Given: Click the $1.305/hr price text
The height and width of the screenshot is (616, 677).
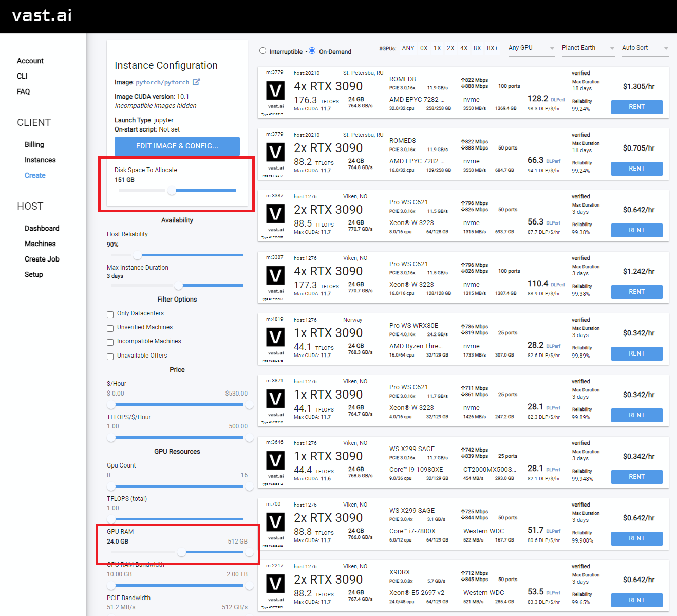Looking at the screenshot, I should [639, 86].
